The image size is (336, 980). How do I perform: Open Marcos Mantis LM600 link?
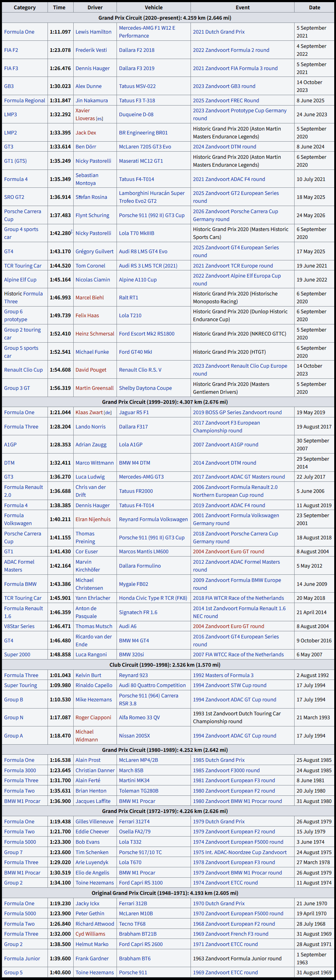144,552
